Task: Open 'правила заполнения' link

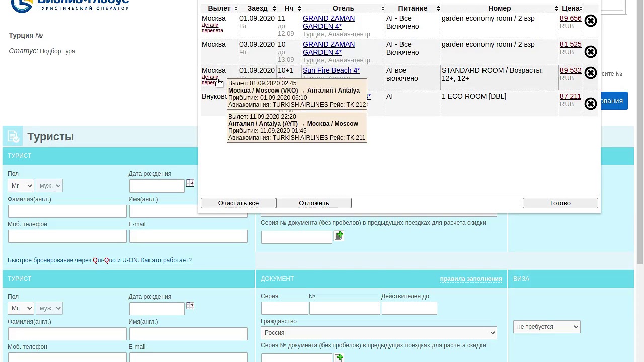Action: coord(471,279)
